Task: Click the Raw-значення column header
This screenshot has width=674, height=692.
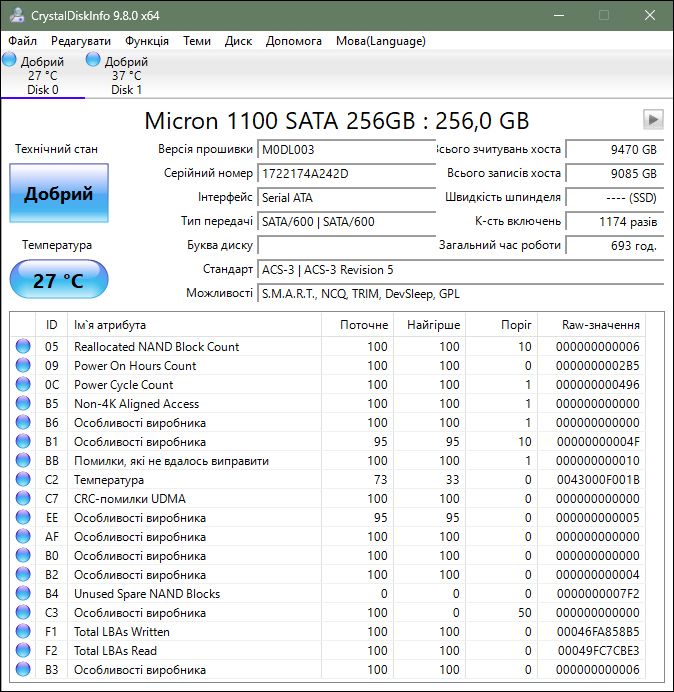Action: (x=591, y=325)
